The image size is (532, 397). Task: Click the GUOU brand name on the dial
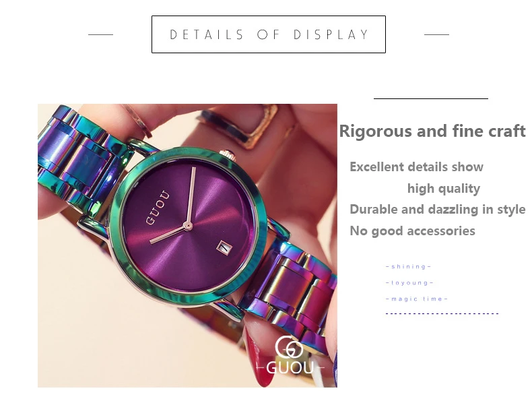tap(157, 208)
